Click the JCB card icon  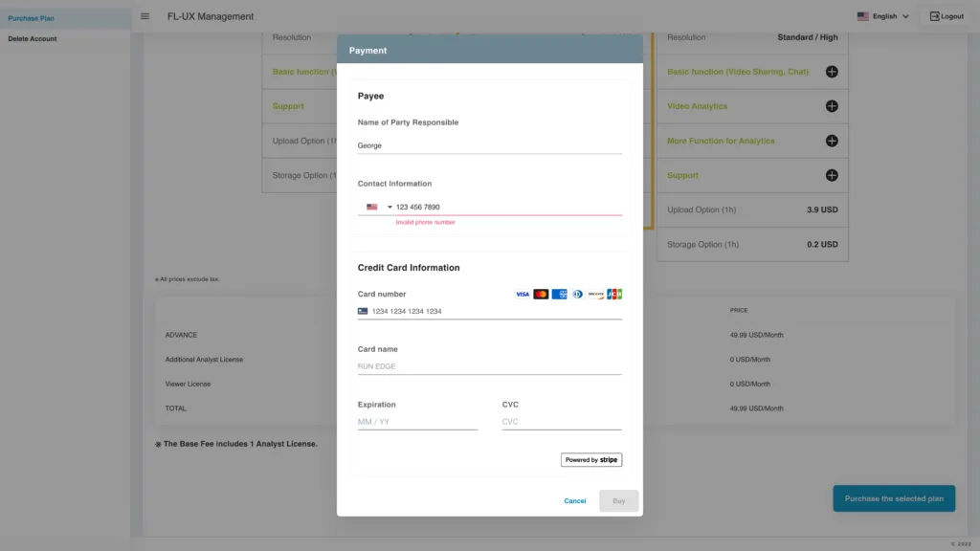(614, 295)
